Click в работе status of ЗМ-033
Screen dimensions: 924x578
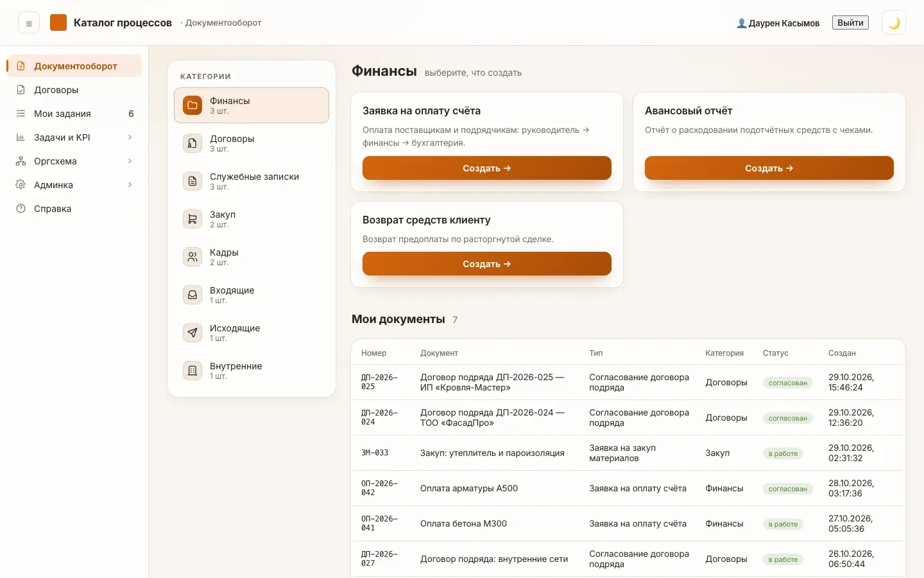[x=783, y=453]
